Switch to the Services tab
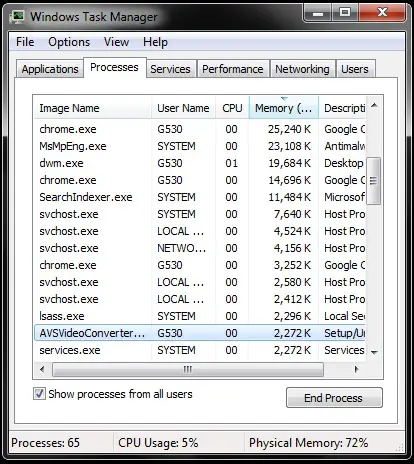 170,69
